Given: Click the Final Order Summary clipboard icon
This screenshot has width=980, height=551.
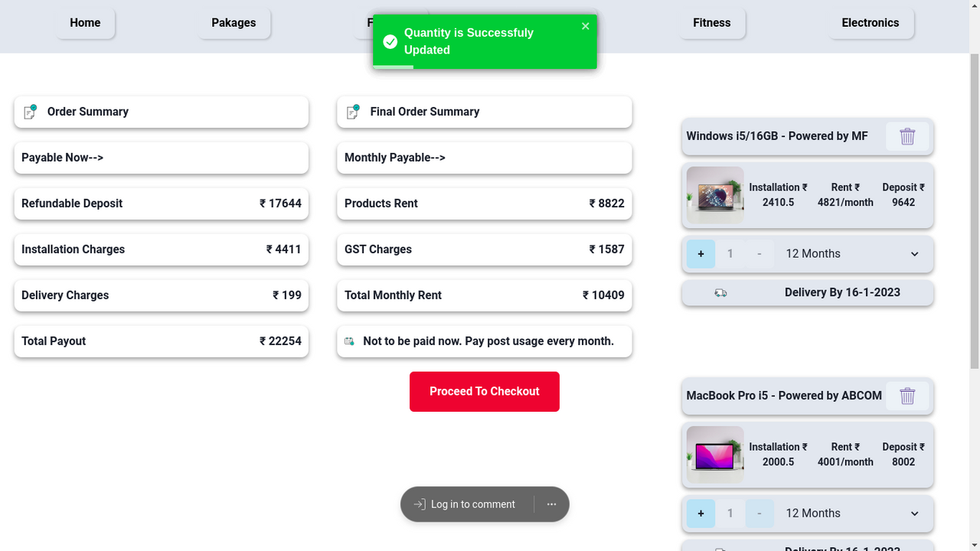Looking at the screenshot, I should pyautogui.click(x=353, y=112).
